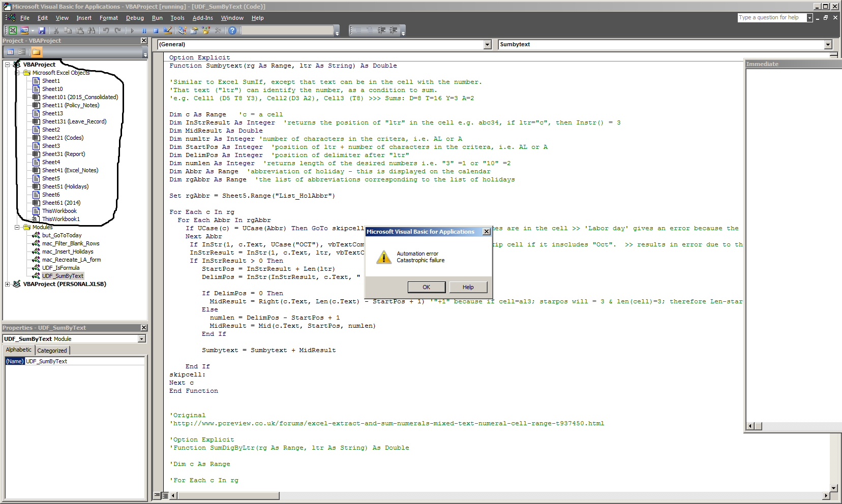This screenshot has width=842, height=504.
Task: Click Help button in error dialog
Action: [468, 287]
